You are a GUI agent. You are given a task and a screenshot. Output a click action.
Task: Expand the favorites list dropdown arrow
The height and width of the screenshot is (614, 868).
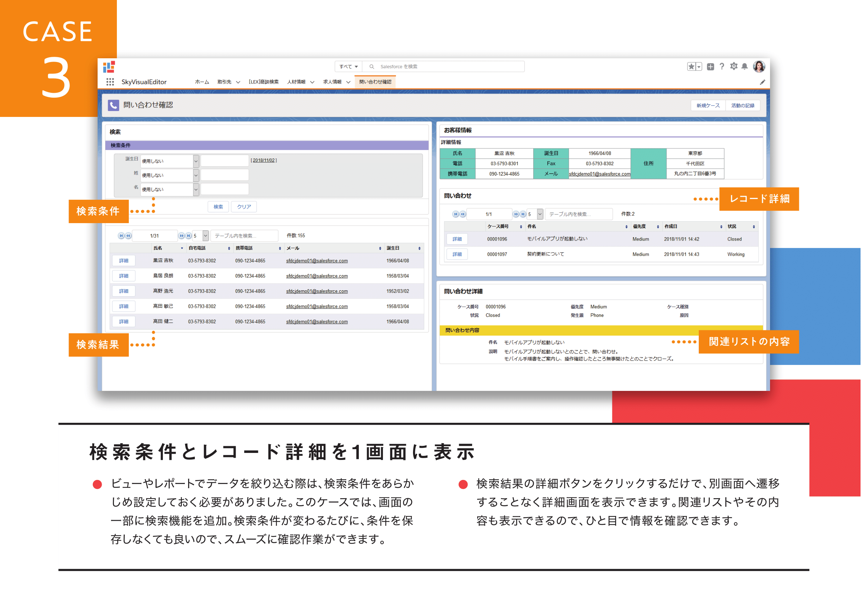point(699,66)
